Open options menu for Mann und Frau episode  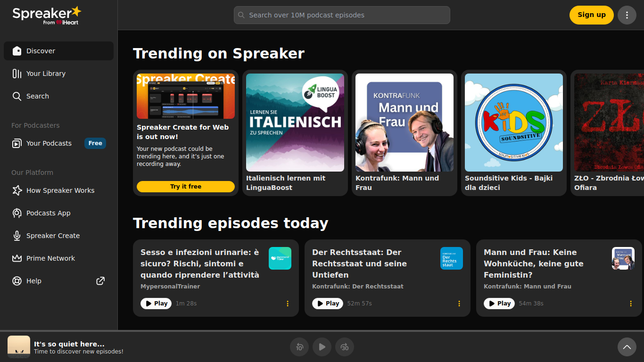click(x=631, y=304)
